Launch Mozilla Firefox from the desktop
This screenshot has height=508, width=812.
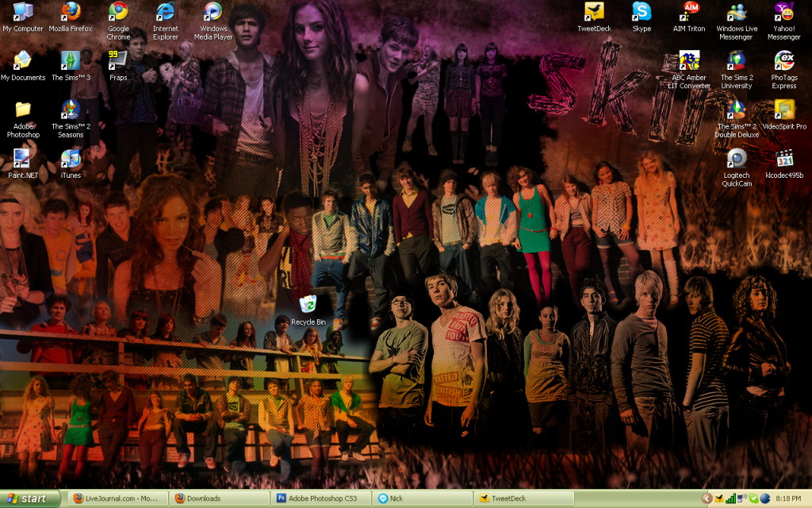coord(71,17)
